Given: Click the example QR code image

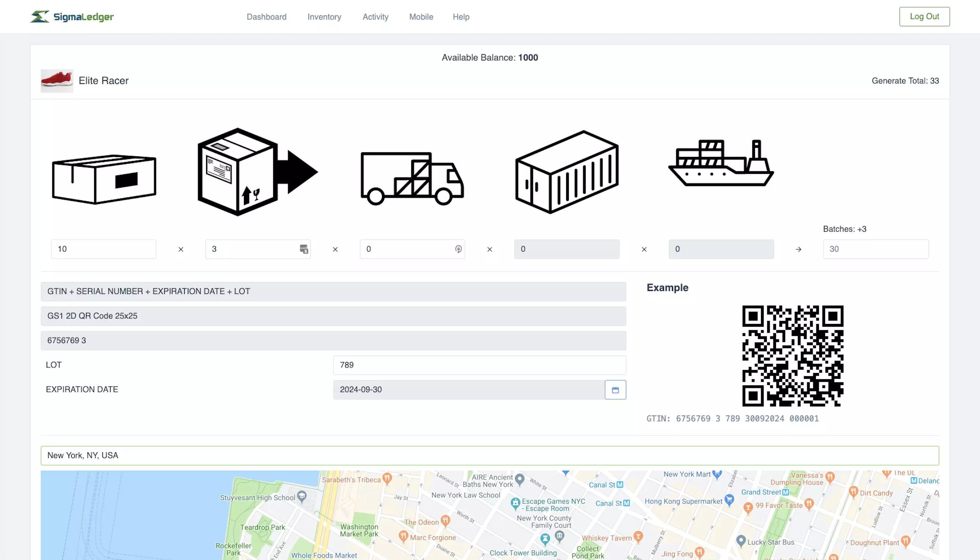Looking at the screenshot, I should (x=792, y=356).
